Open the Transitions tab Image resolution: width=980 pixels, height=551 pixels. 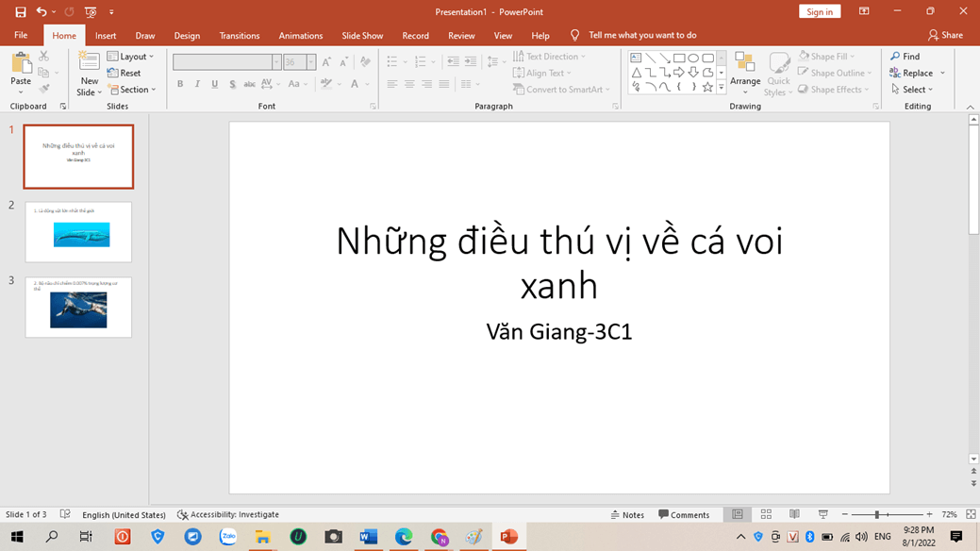(x=240, y=36)
